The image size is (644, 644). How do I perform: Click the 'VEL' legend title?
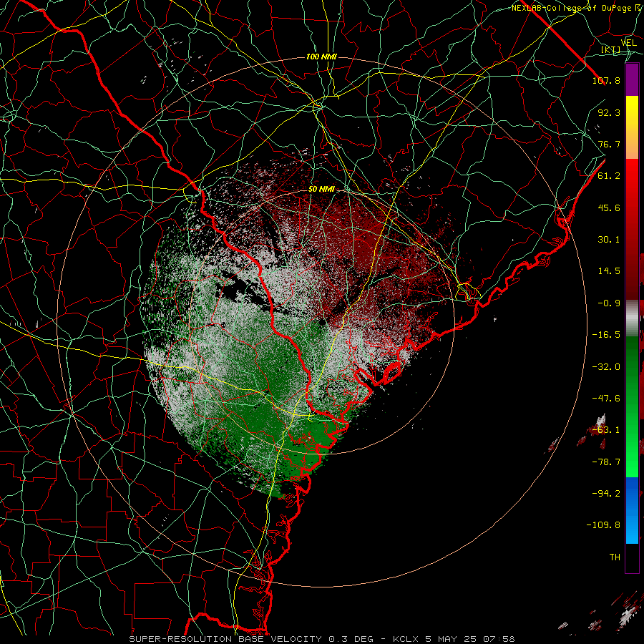coord(628,43)
